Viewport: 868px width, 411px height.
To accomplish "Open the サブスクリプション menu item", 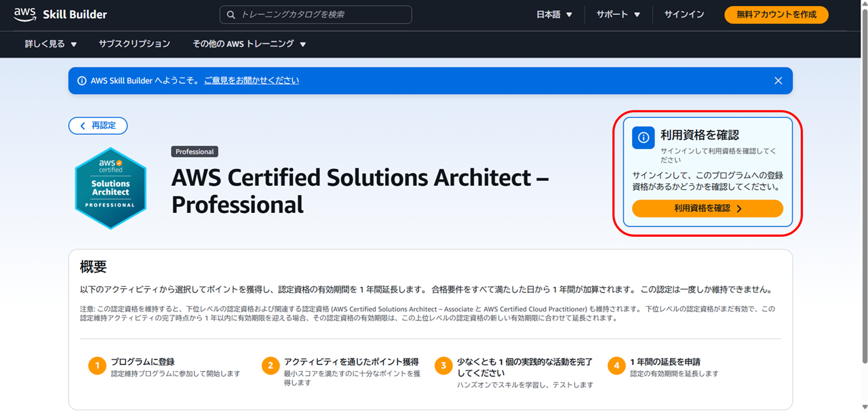I will [x=134, y=44].
